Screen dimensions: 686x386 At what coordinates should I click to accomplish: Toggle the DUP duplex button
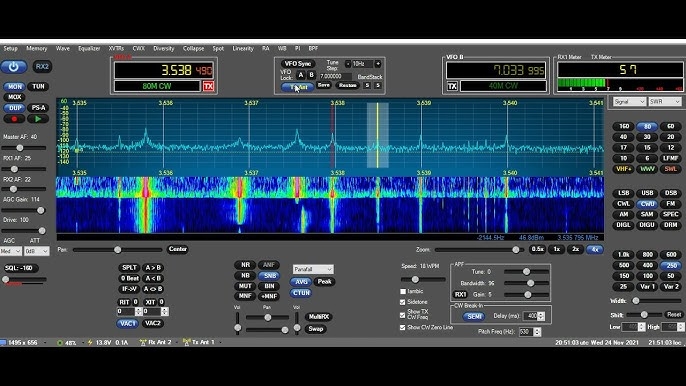point(14,108)
